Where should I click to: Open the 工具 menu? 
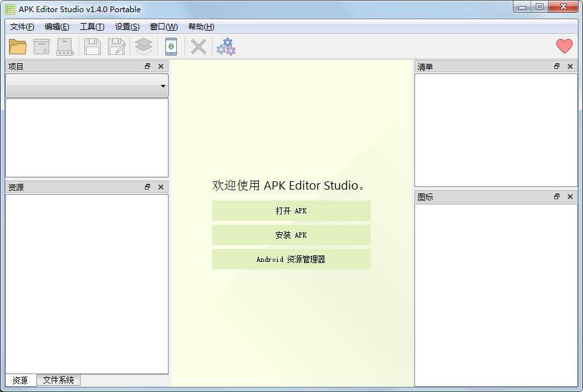click(x=91, y=26)
